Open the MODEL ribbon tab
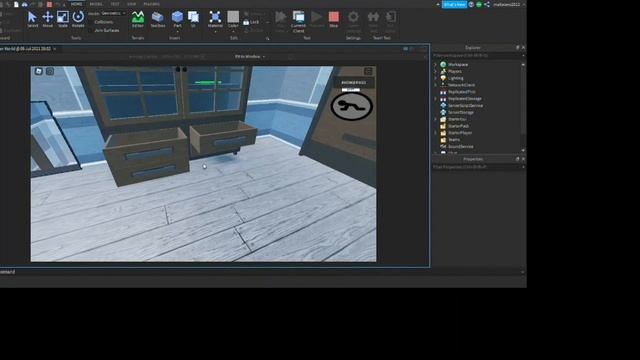This screenshot has height=360, width=640. pyautogui.click(x=96, y=4)
